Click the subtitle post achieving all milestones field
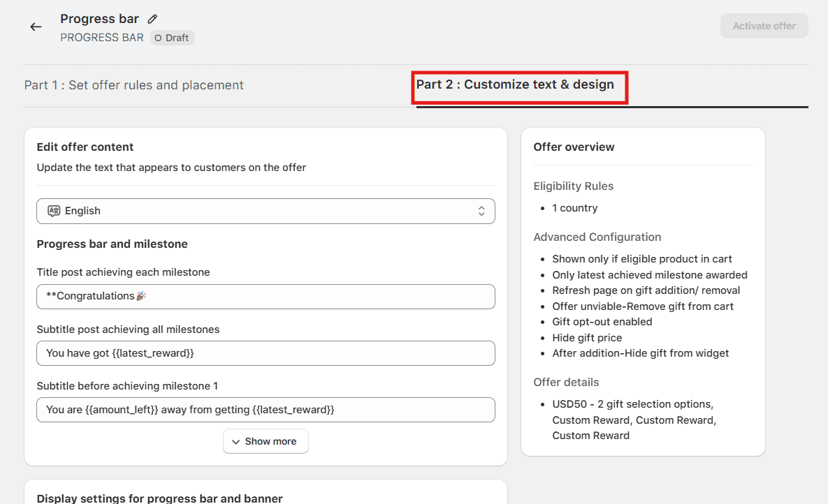Image resolution: width=828 pixels, height=504 pixels. 266,353
